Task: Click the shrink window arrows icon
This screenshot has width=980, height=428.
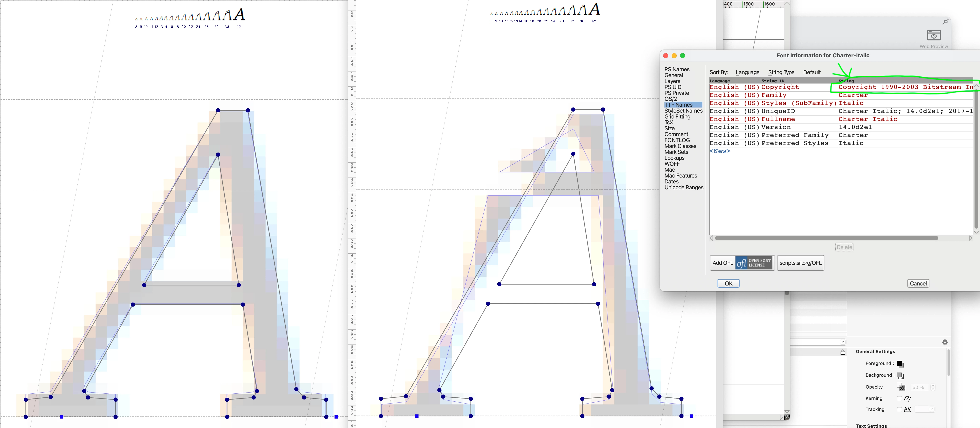Action: 946,22
